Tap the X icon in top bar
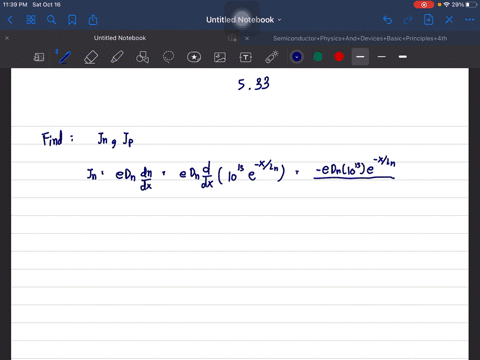The image size is (480, 360). pos(449,20)
